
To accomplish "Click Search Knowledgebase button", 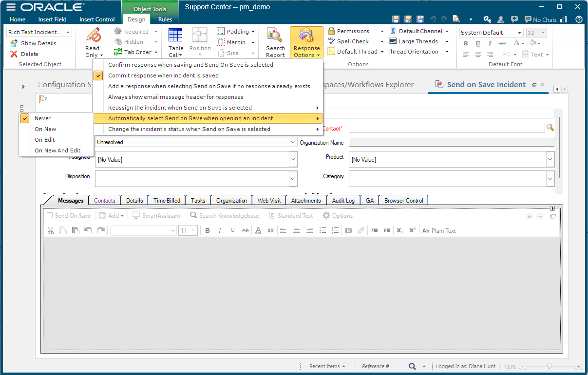I will [225, 216].
